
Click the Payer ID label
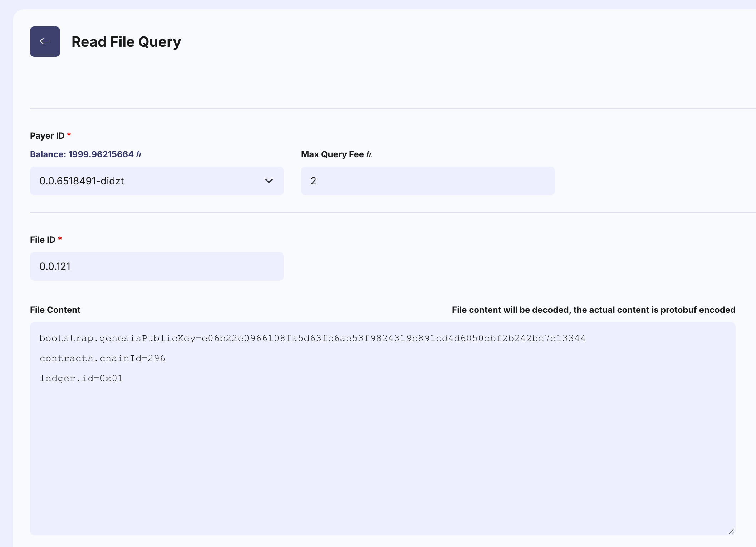pos(47,136)
